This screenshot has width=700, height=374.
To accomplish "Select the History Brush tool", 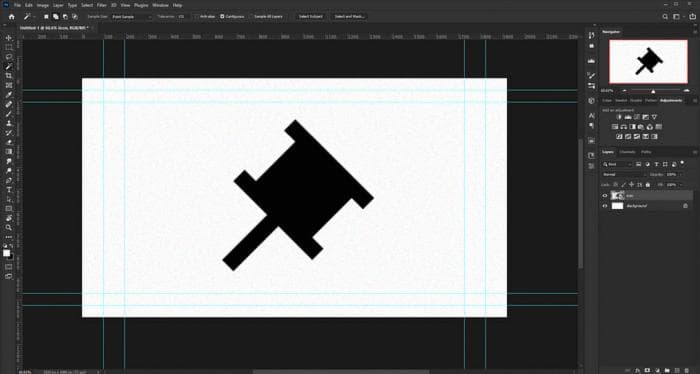I will pyautogui.click(x=8, y=133).
